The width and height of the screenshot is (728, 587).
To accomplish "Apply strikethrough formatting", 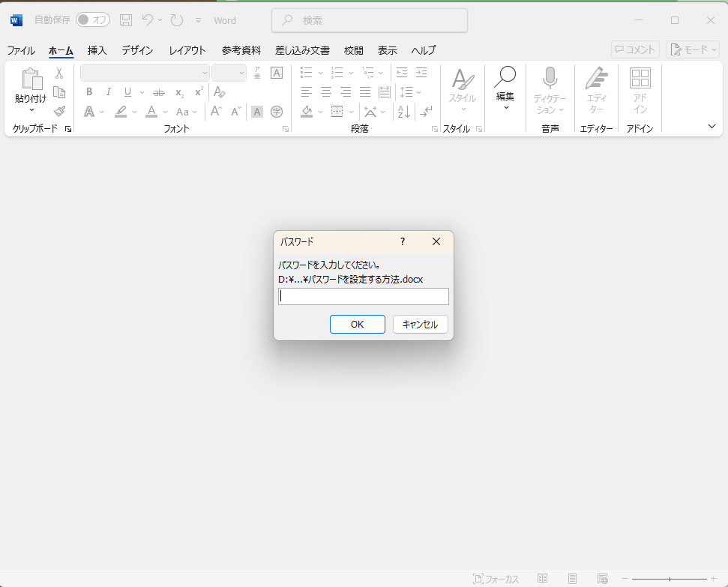I will click(x=158, y=91).
